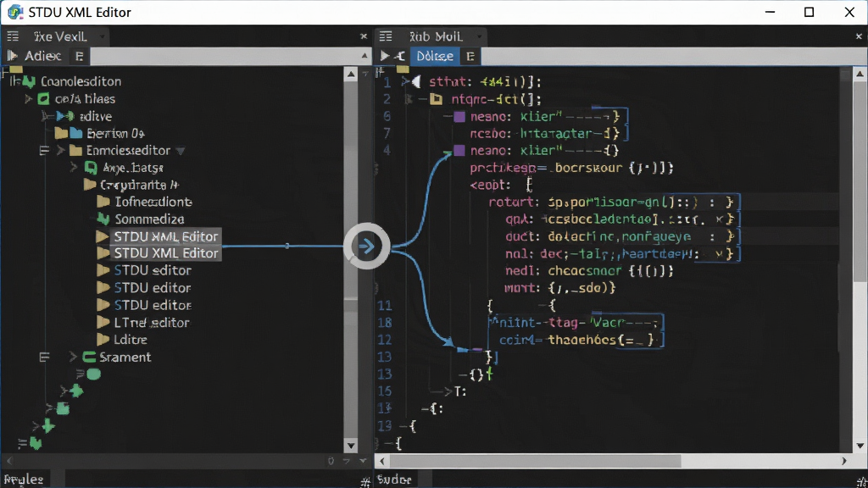
Task: Click code editor vertical scrollbar up arrow
Action: click(860, 74)
